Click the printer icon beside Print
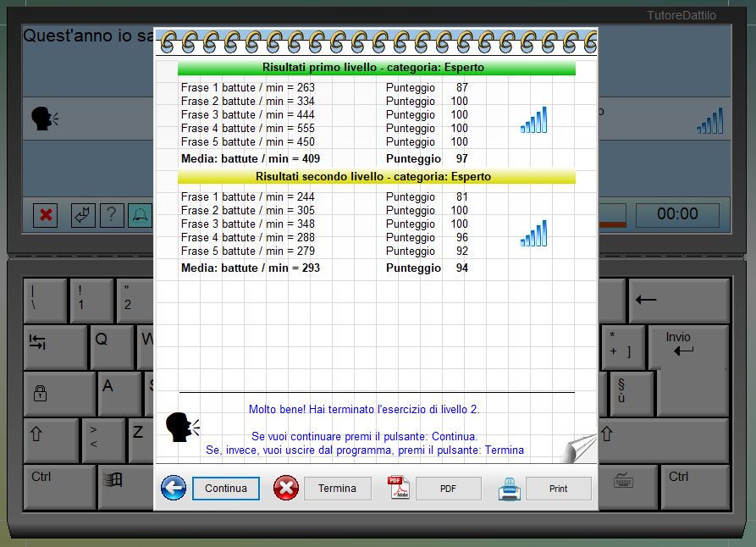 [x=510, y=489]
